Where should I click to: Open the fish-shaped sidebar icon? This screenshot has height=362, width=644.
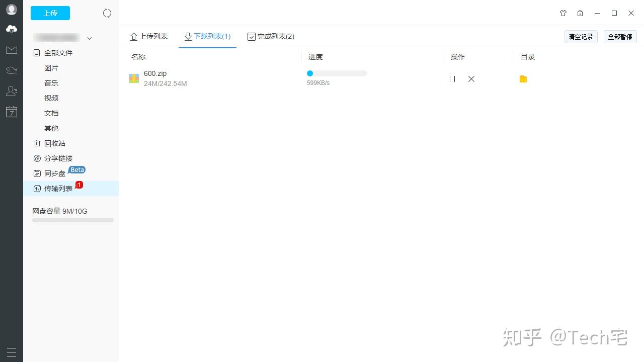[x=11, y=70]
